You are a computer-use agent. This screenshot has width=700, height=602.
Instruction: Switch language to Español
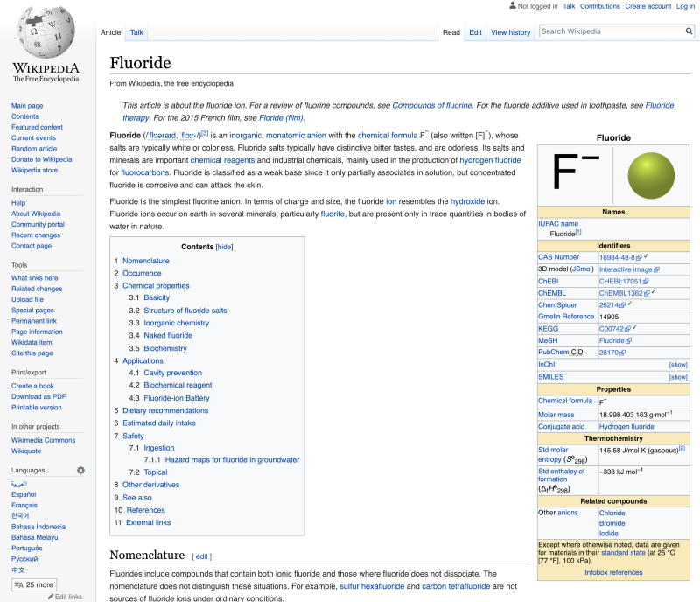[24, 495]
